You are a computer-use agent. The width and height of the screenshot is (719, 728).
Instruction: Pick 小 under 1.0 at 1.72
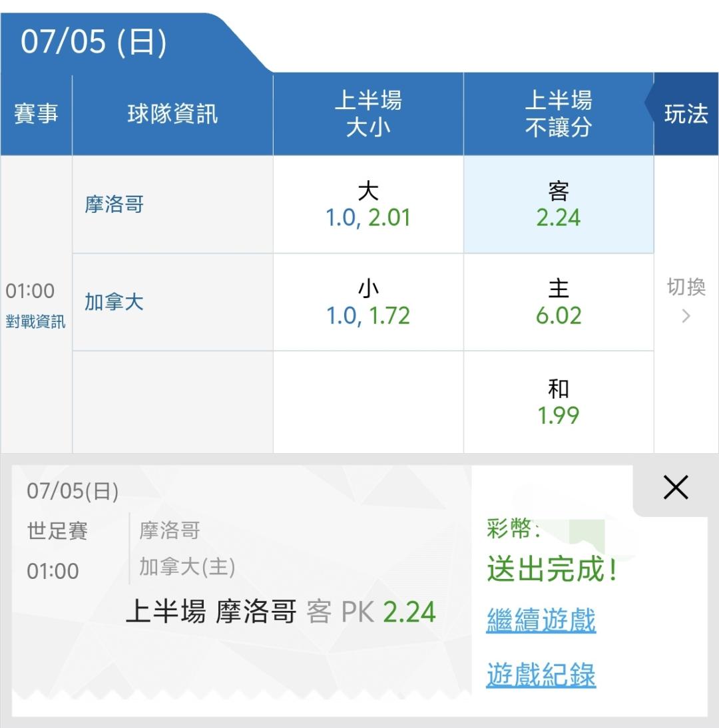tap(368, 302)
